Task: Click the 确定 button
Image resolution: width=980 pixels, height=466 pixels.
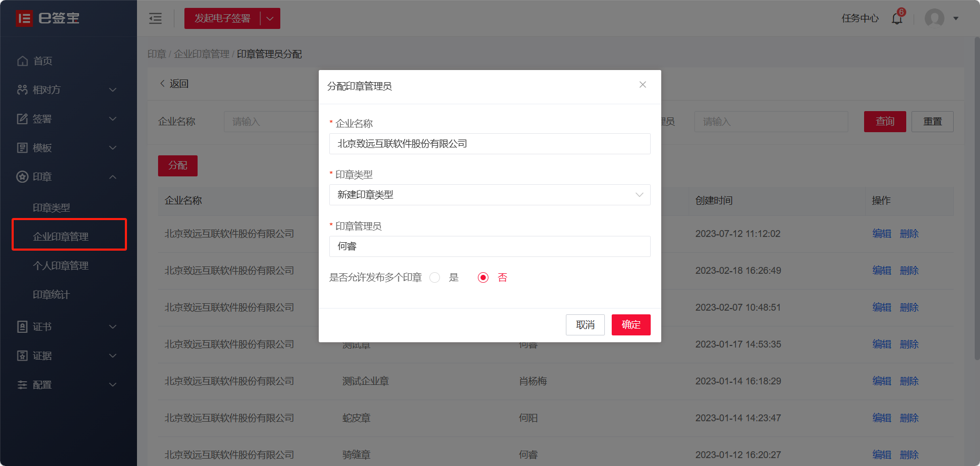Action: pos(631,325)
